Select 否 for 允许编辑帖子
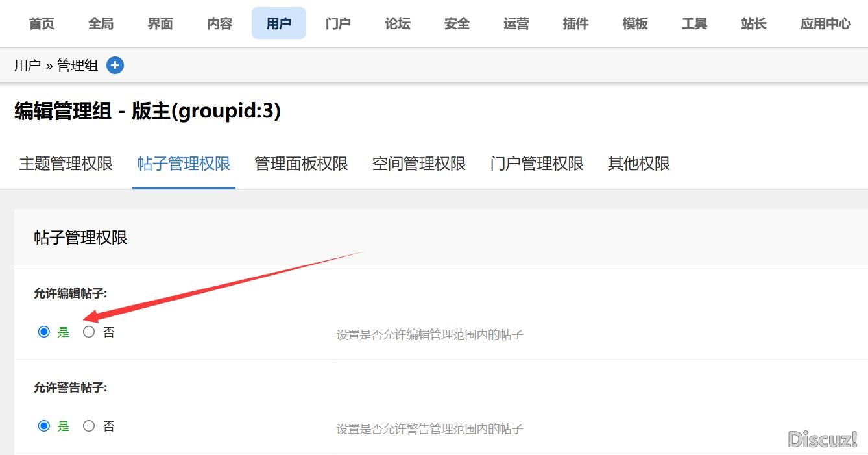Screen dimensions: 868x455 click(x=89, y=332)
